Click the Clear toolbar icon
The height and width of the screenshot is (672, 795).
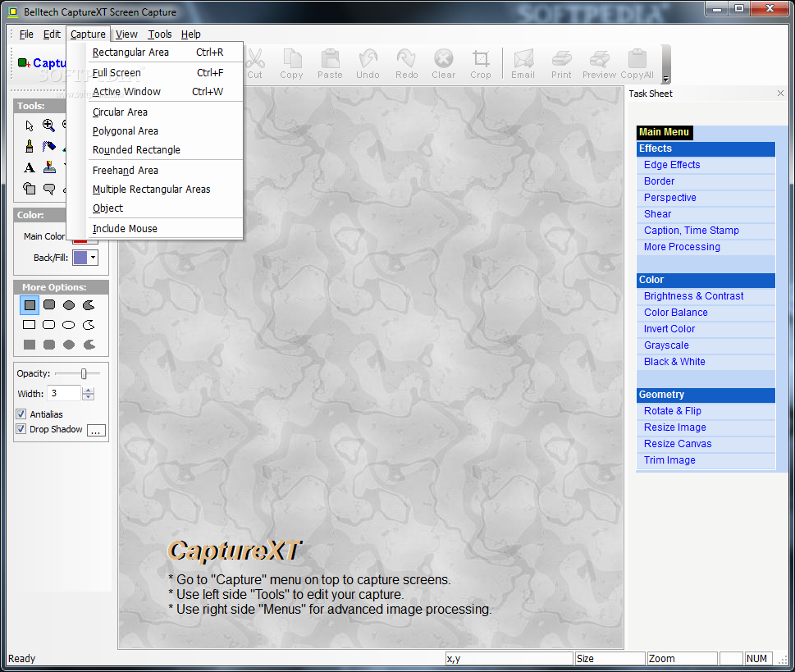444,64
